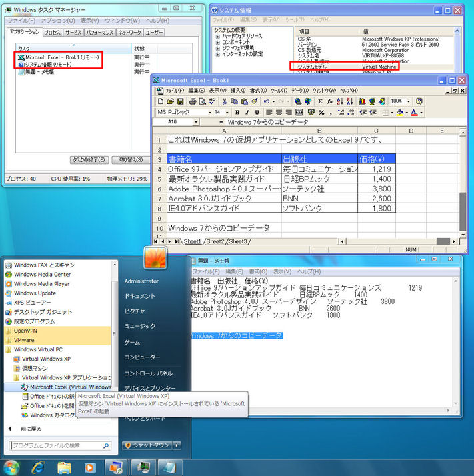Image resolution: width=474 pixels, height=476 pixels.
Task: Open the MS Pゴシック font dropdown
Action: pos(210,113)
